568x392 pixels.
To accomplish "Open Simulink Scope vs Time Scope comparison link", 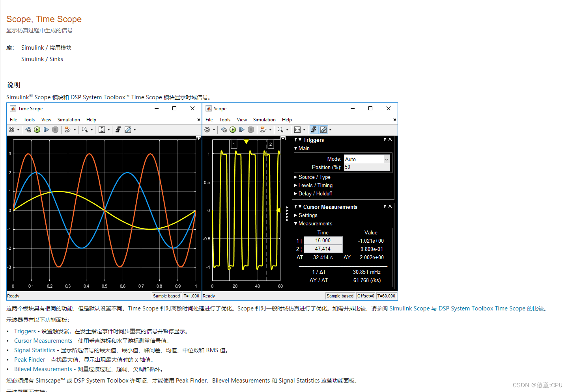I will pyautogui.click(x=467, y=308).
